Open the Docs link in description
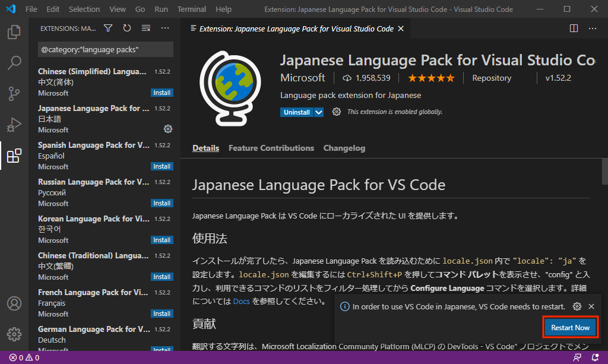 [x=241, y=301]
